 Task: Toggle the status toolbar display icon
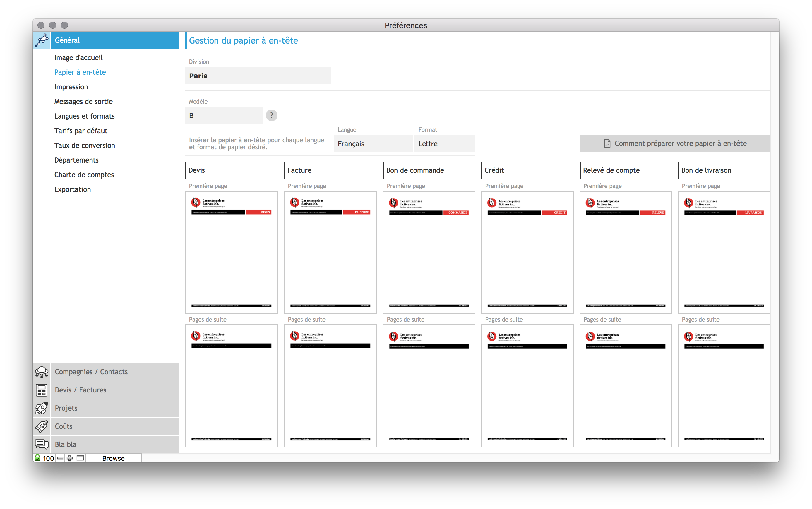pos(80,458)
